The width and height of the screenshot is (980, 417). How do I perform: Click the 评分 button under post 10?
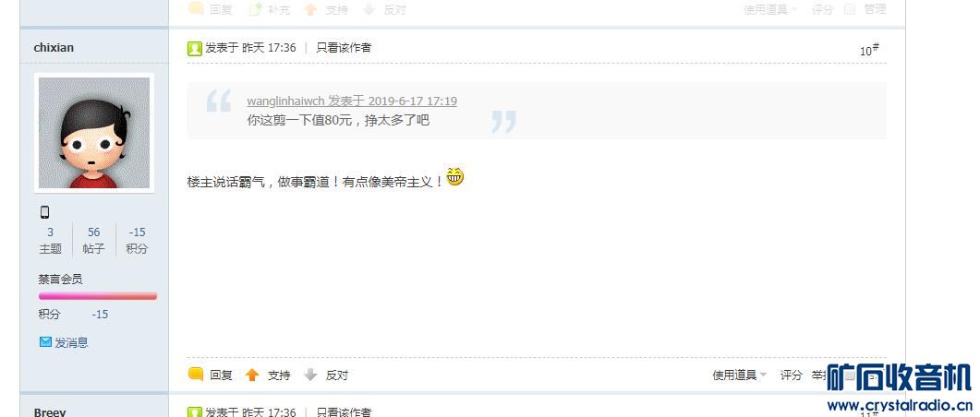[792, 375]
